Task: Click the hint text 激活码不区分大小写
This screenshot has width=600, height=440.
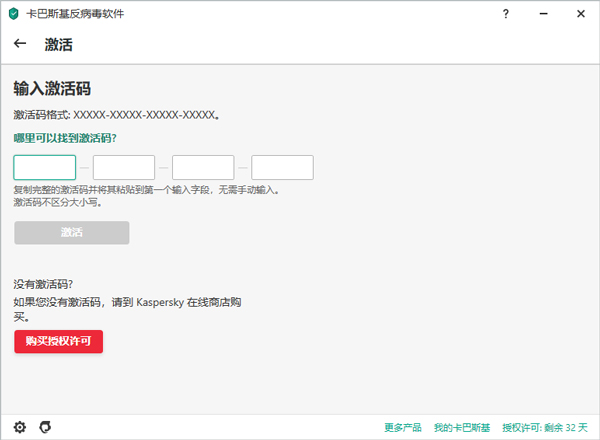Action: pos(57,202)
